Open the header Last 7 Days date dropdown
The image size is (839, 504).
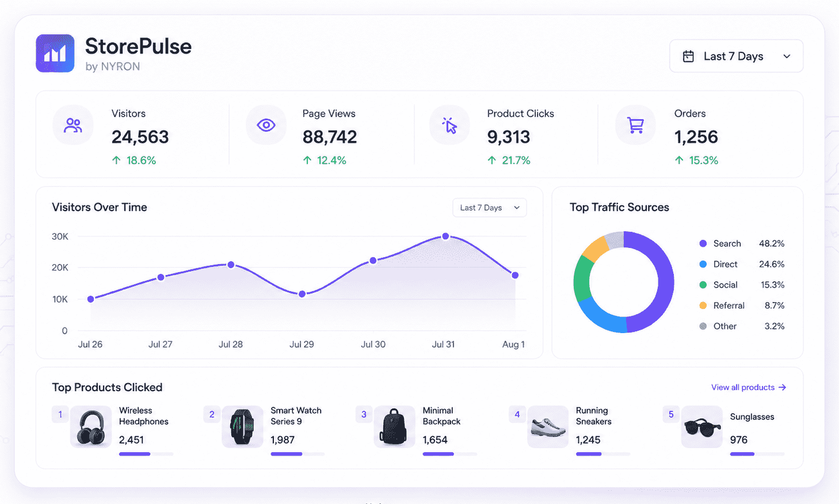point(737,56)
